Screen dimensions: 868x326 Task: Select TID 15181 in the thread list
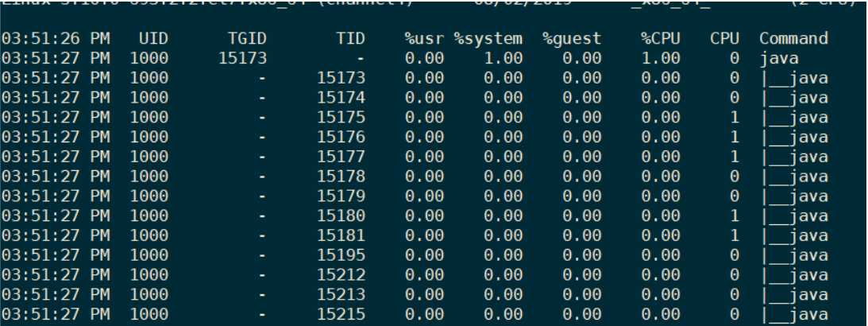[x=341, y=235]
